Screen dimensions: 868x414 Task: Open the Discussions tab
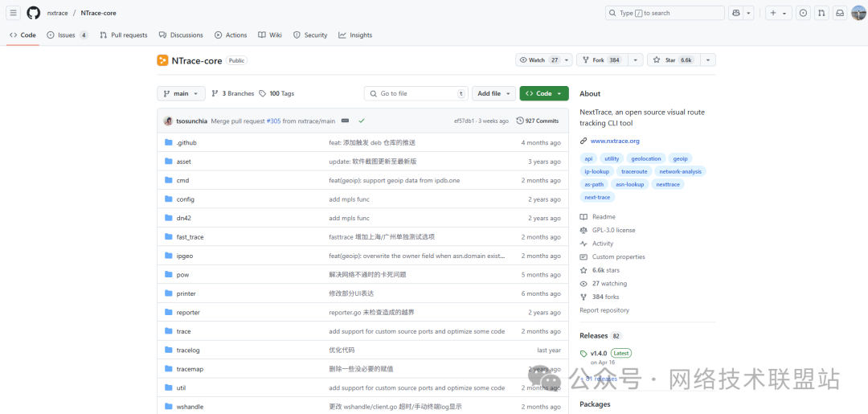[181, 35]
